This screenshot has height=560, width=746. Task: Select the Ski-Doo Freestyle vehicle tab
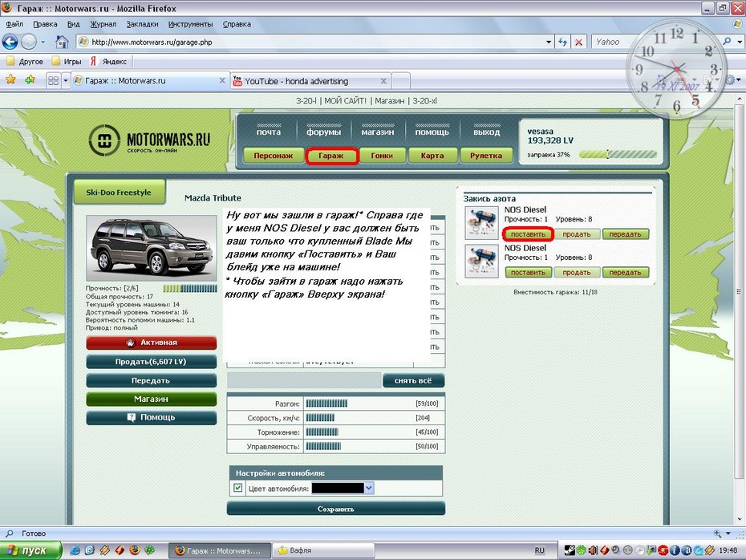coord(119,193)
